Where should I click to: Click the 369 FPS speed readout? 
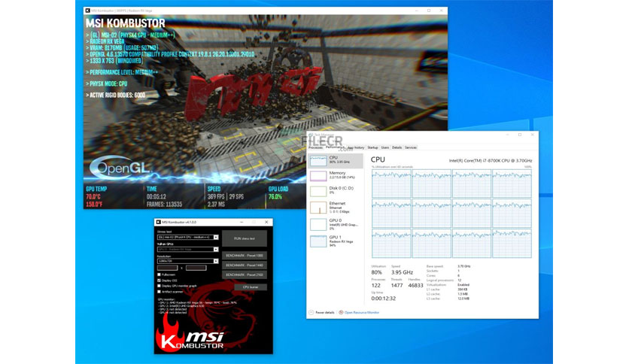[216, 197]
